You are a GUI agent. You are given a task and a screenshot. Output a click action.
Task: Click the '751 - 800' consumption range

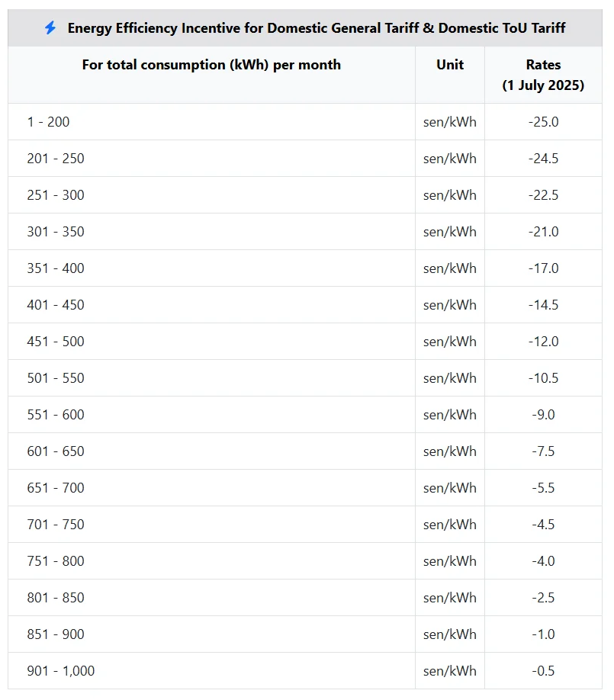pos(56,561)
